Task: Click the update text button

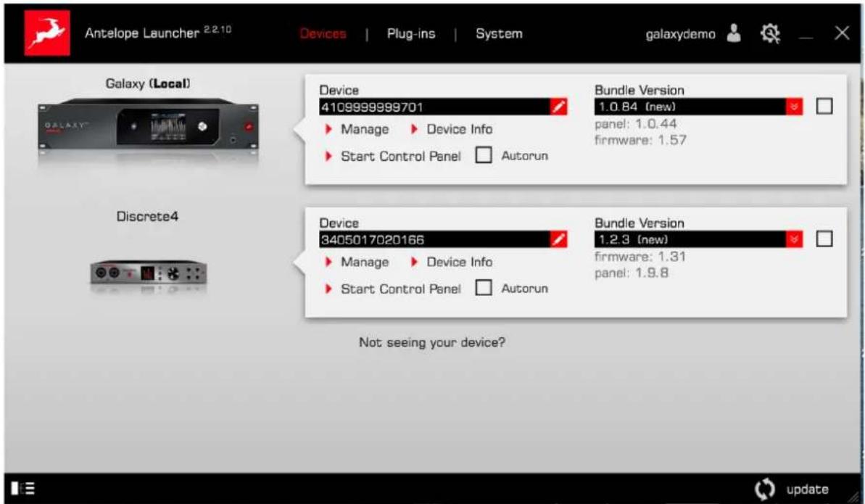Action: pos(808,489)
